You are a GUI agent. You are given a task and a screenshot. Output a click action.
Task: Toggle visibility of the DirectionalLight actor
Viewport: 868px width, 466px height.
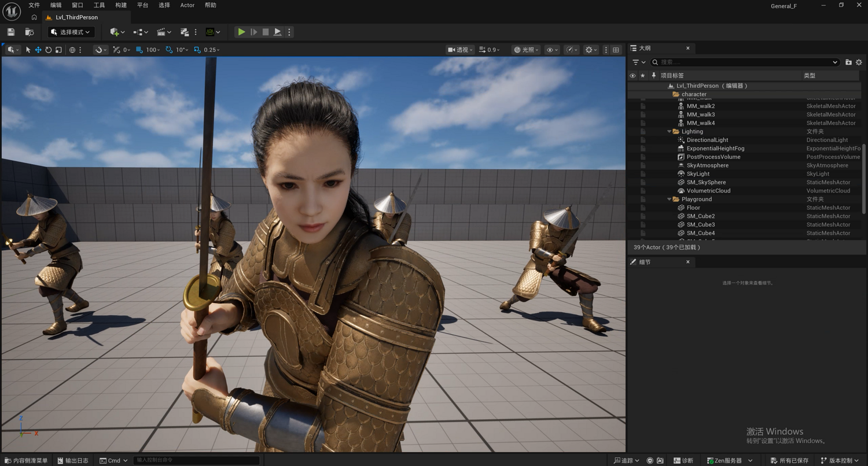pos(632,140)
